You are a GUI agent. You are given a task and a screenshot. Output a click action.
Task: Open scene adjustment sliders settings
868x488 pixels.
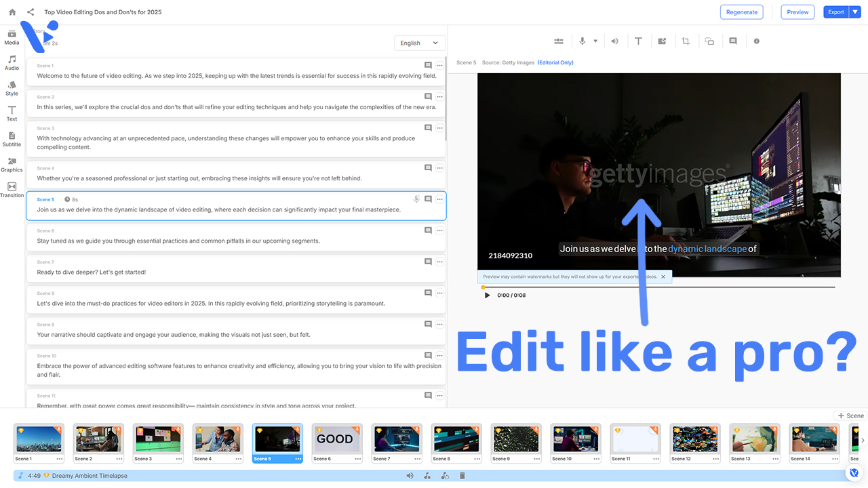point(559,41)
